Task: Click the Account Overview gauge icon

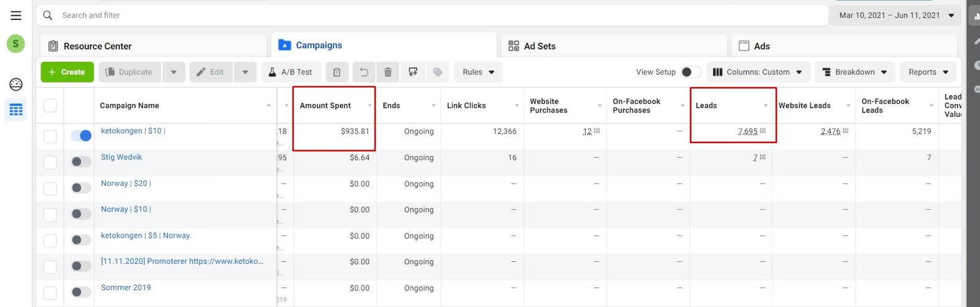Action: point(16,84)
